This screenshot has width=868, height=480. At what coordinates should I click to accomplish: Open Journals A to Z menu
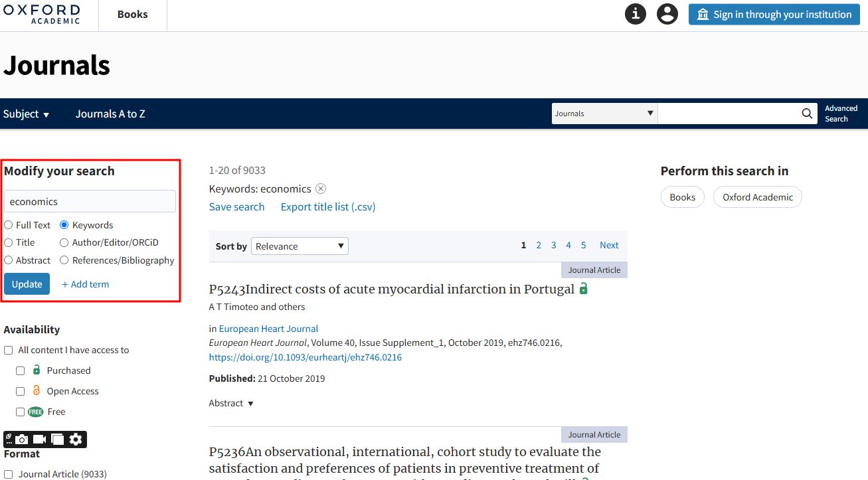tap(110, 114)
